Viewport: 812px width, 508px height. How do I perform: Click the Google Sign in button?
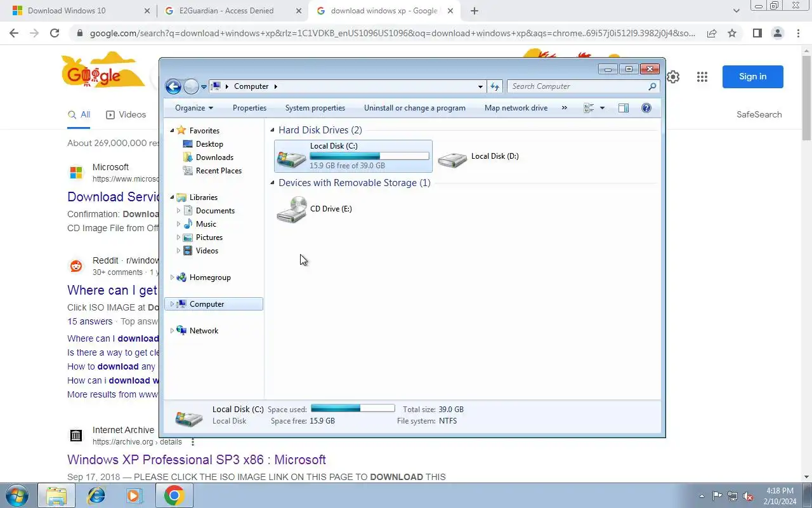click(x=753, y=77)
